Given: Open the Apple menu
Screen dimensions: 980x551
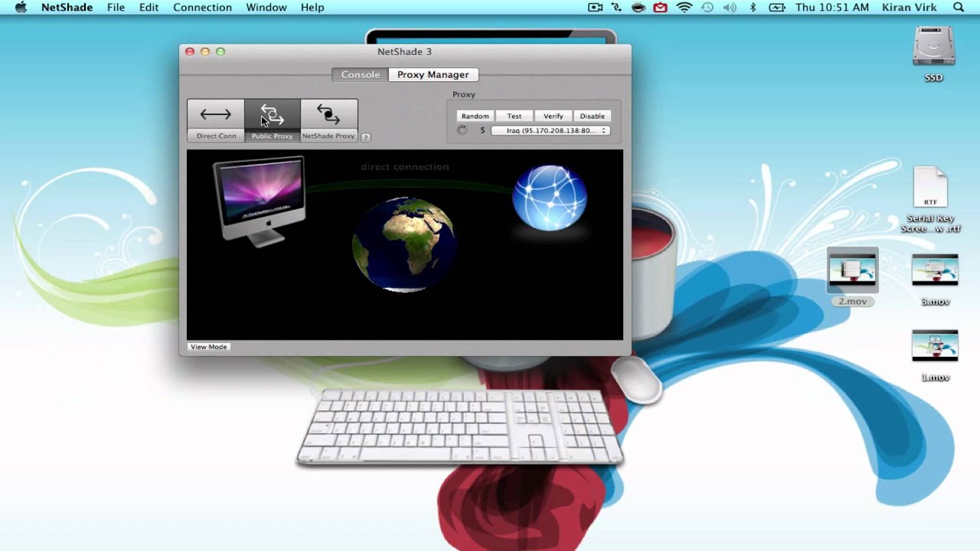Looking at the screenshot, I should pyautogui.click(x=21, y=8).
